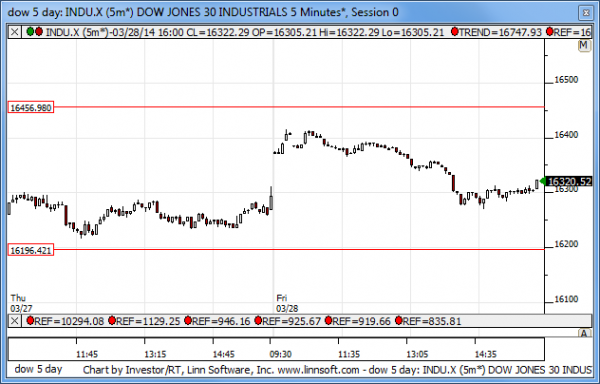
Task: Click the Fri 03/28 date label
Action: (x=287, y=303)
